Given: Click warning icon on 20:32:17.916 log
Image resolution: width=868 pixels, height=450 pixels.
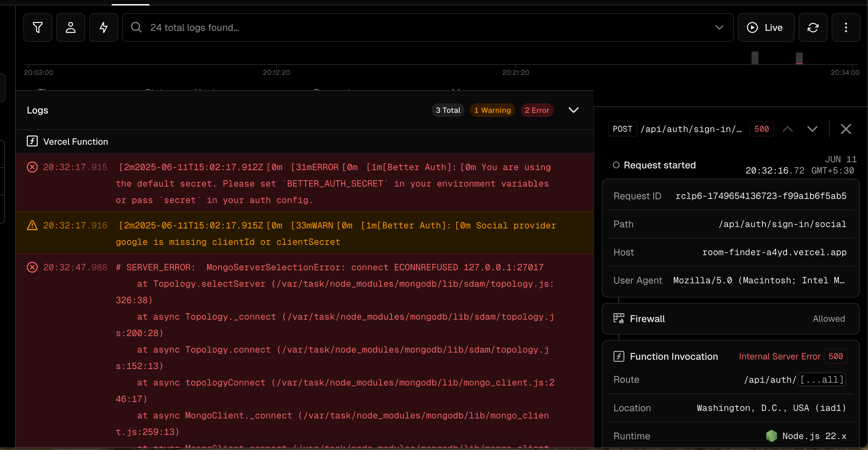Looking at the screenshot, I should 32,225.
